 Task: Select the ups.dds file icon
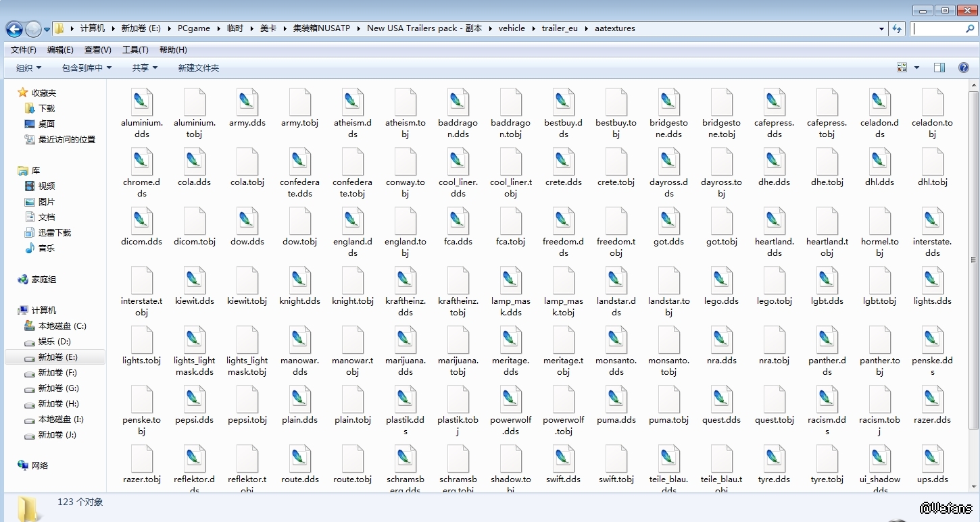(932, 459)
